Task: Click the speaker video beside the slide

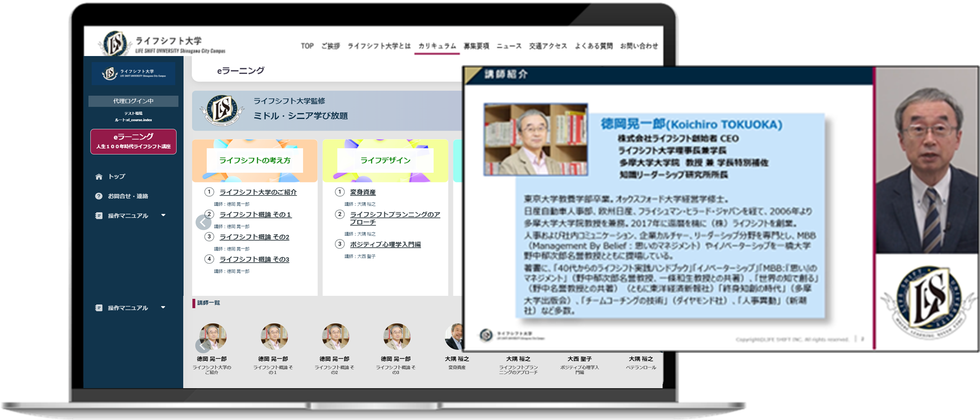Action: [927, 160]
